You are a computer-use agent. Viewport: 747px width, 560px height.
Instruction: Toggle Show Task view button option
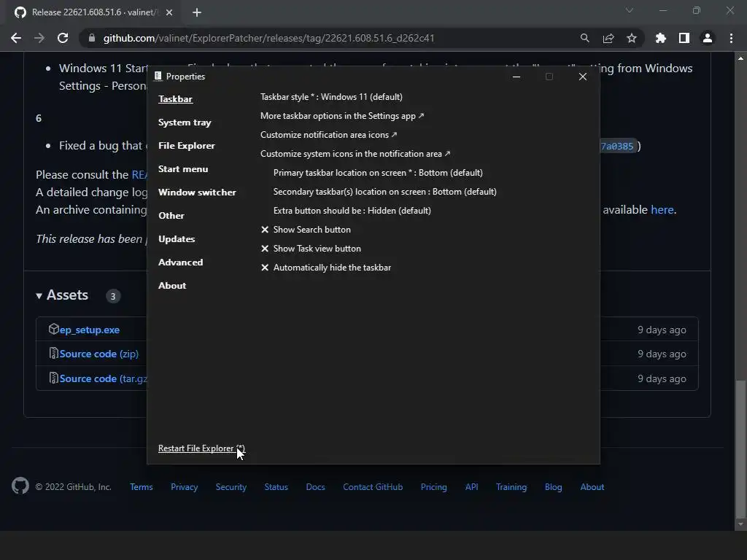(311, 249)
